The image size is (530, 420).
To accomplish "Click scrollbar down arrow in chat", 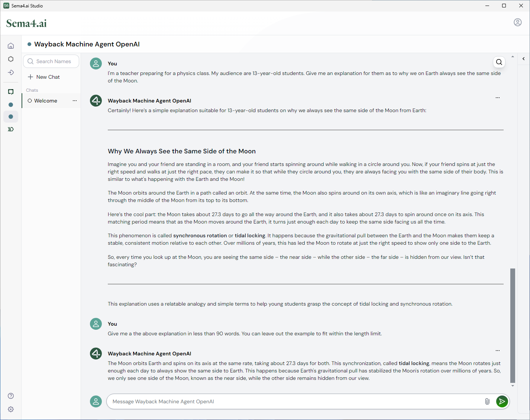I will click(513, 386).
